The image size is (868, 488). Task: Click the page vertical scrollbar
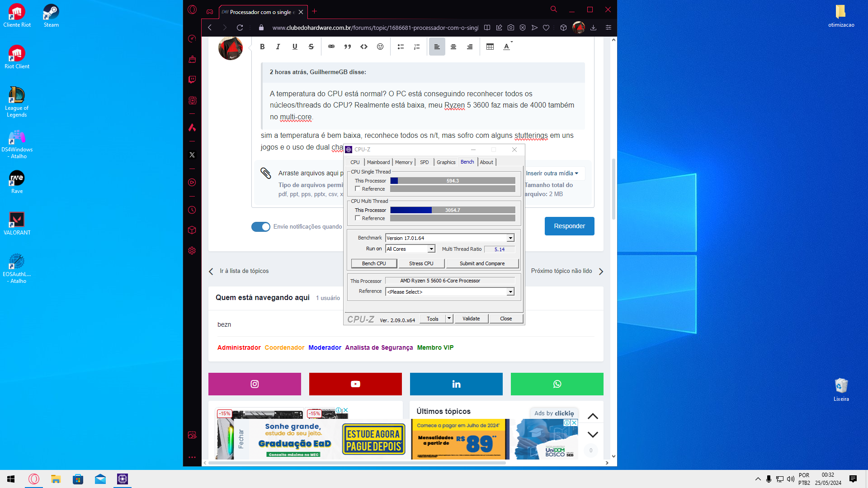click(x=613, y=190)
